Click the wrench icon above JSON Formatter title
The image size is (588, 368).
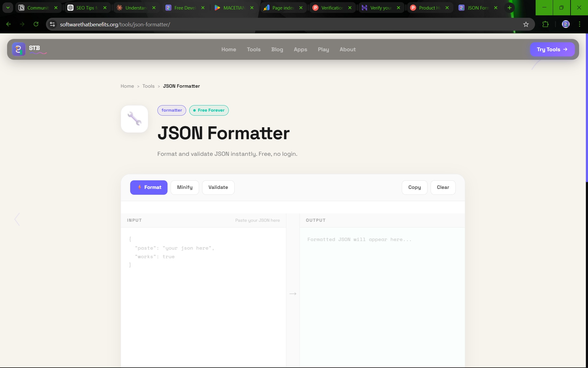134,119
